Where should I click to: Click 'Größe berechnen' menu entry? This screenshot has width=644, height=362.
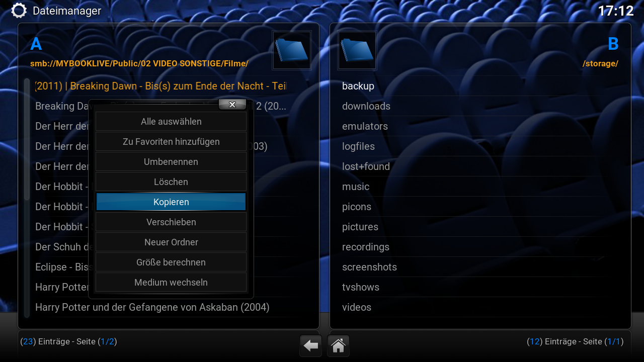click(171, 262)
